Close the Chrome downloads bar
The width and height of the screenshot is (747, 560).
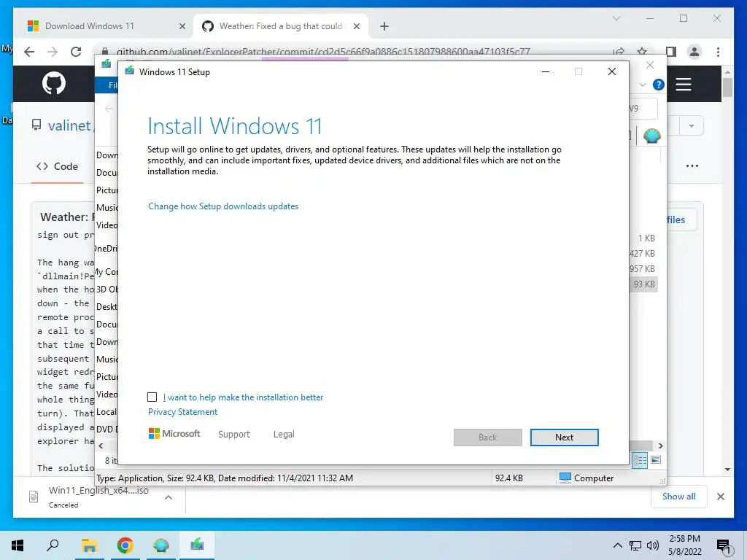(x=720, y=497)
